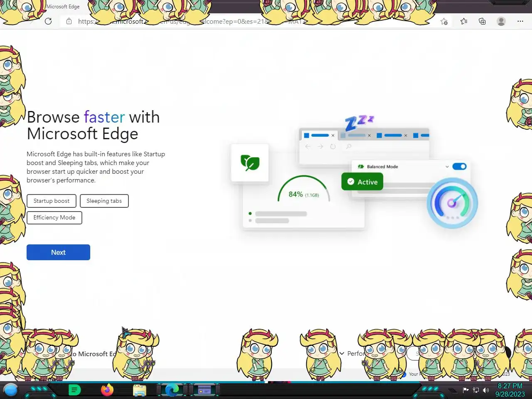Click the speedometer dial graphic
Screen dimensions: 532x399
[x=452, y=203]
